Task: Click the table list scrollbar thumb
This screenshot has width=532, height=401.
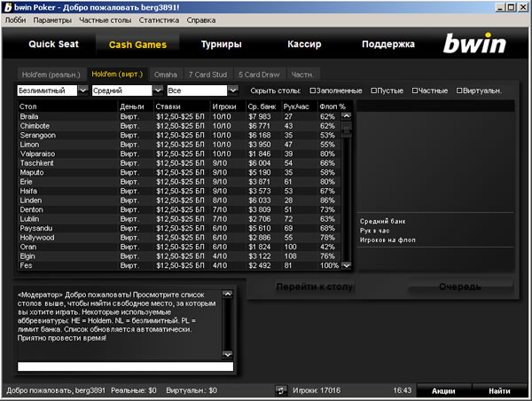Action: click(x=347, y=130)
